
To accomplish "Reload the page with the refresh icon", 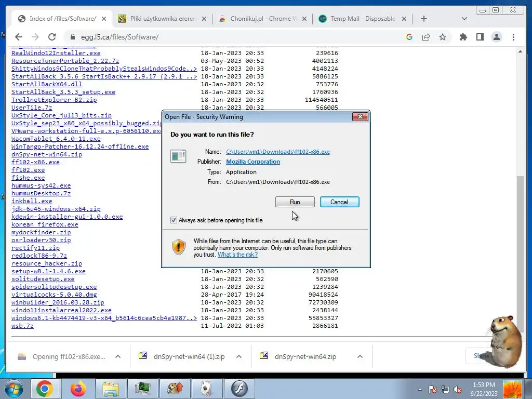I will coord(52,37).
